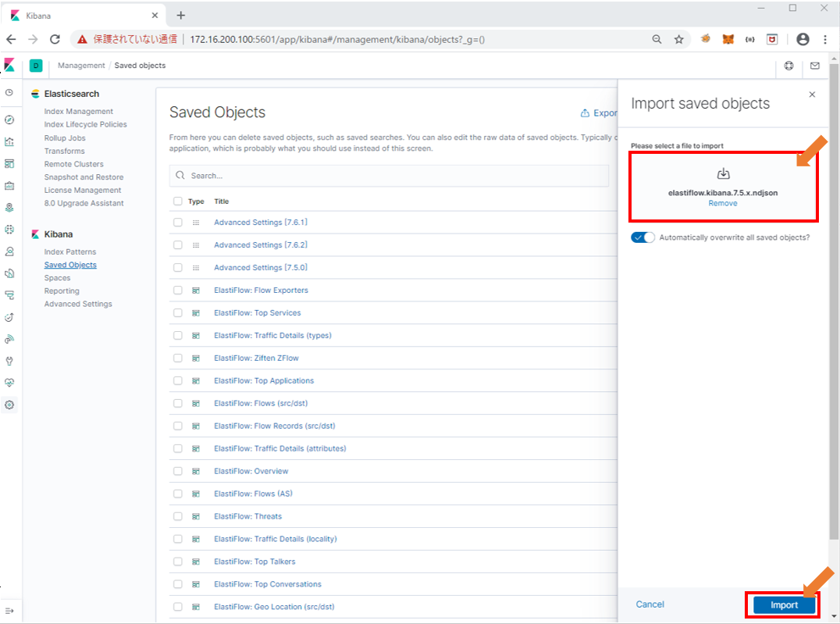Click the Export button
This screenshot has height=624, width=840.
pyautogui.click(x=599, y=113)
